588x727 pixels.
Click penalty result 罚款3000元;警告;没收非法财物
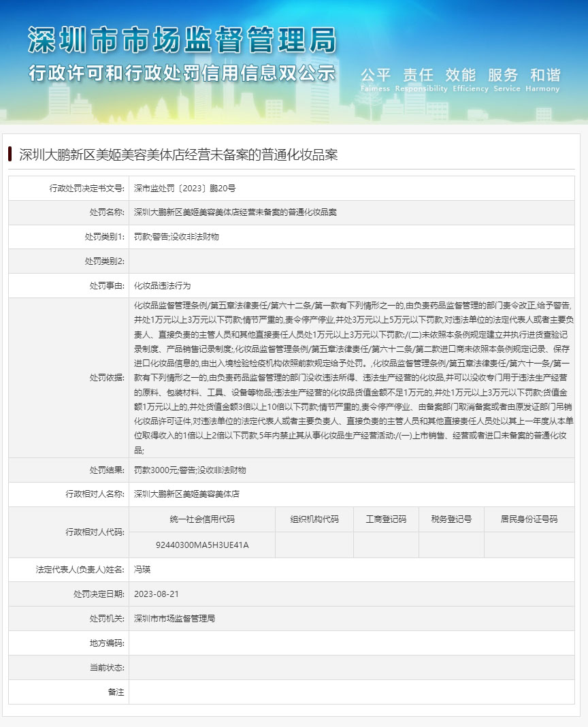point(190,470)
